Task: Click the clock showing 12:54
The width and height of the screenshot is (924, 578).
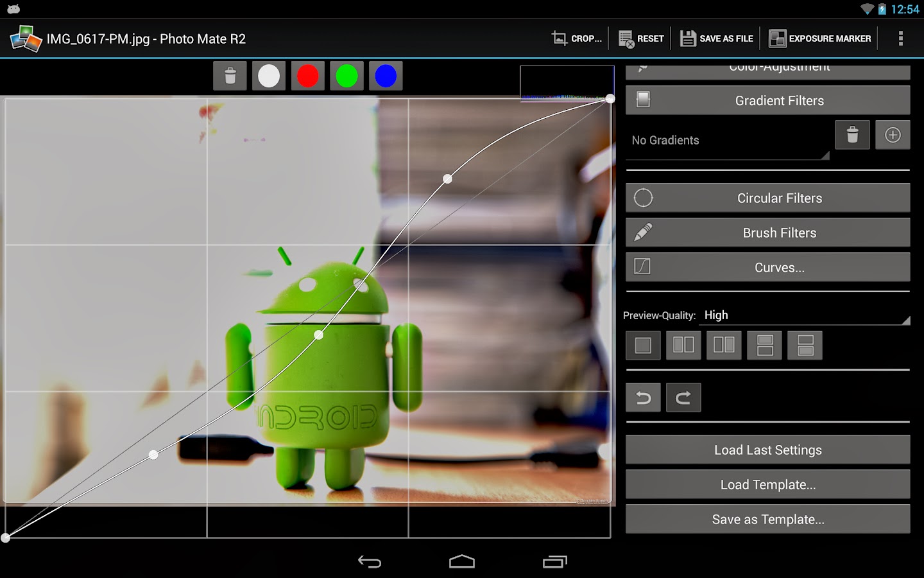Action: coord(905,9)
